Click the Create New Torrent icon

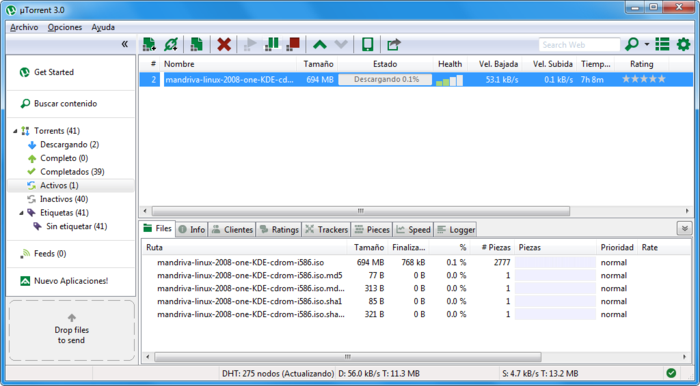coord(196,44)
